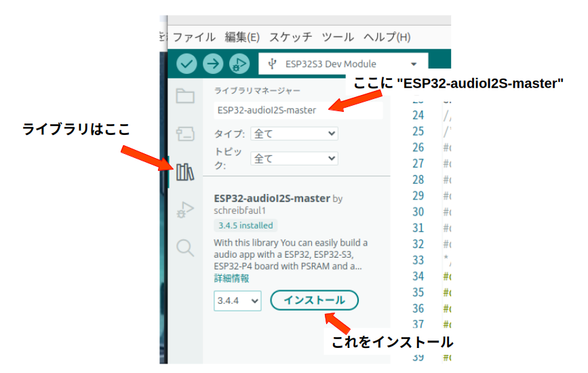Viewport: 588px width, 373px height.
Task: Expand the ESP32S3 Dev Module board dropdown
Action: coord(343,64)
